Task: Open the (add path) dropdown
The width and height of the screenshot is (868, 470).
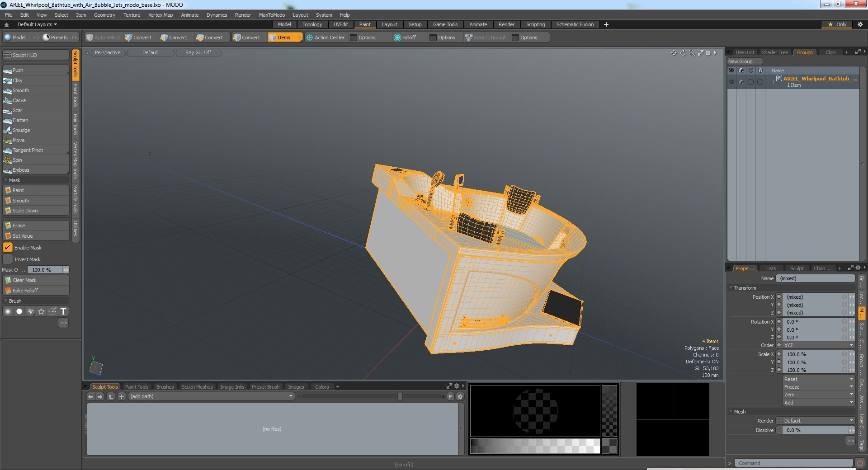Action: click(x=212, y=397)
